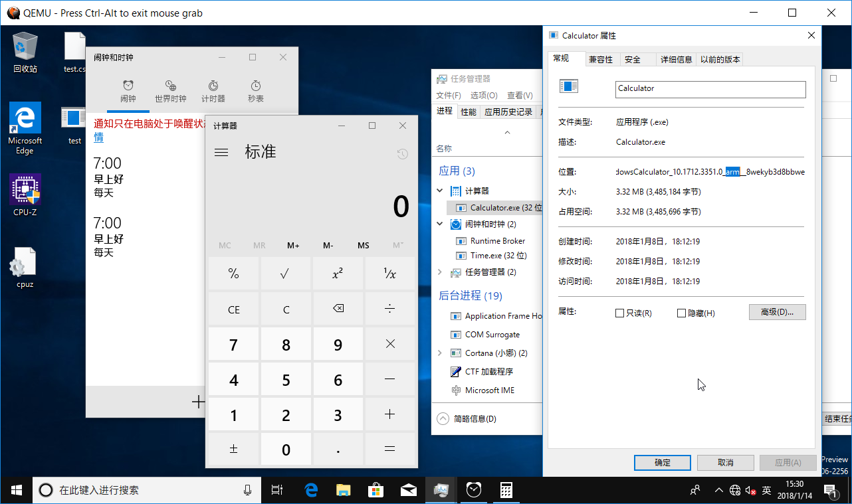Image resolution: width=852 pixels, height=504 pixels.
Task: Collapse the 计算器 process group
Action: (440, 191)
